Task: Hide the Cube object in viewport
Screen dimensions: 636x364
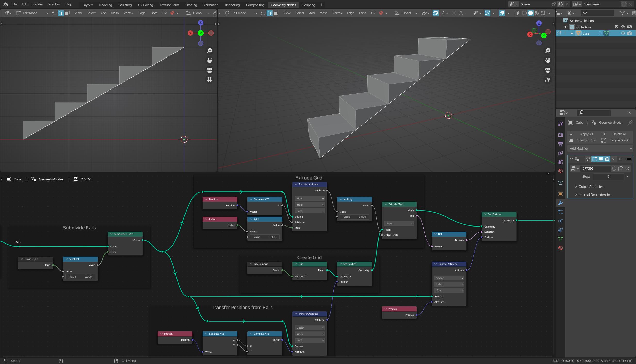Action: click(x=623, y=33)
